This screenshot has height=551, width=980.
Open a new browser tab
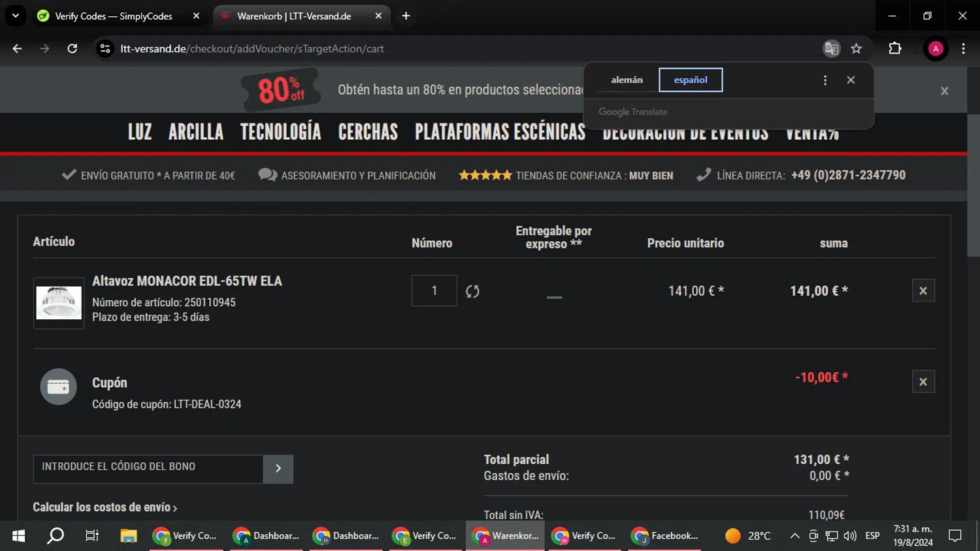pos(406,16)
